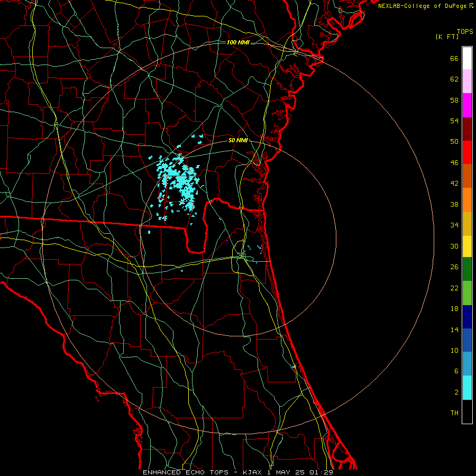The image size is (476, 476).
Task: Click the legend value "6"
Action: [x=456, y=371]
